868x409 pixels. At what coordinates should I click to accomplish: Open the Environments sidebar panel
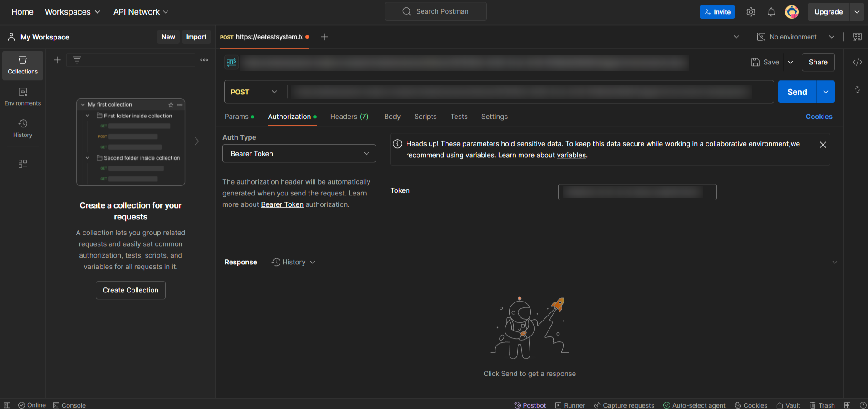[23, 97]
